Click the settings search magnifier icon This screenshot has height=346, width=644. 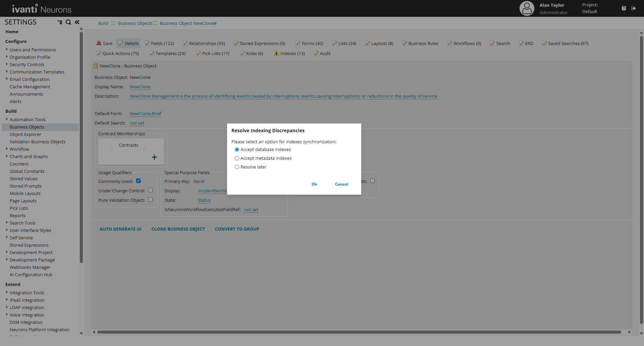click(x=68, y=22)
